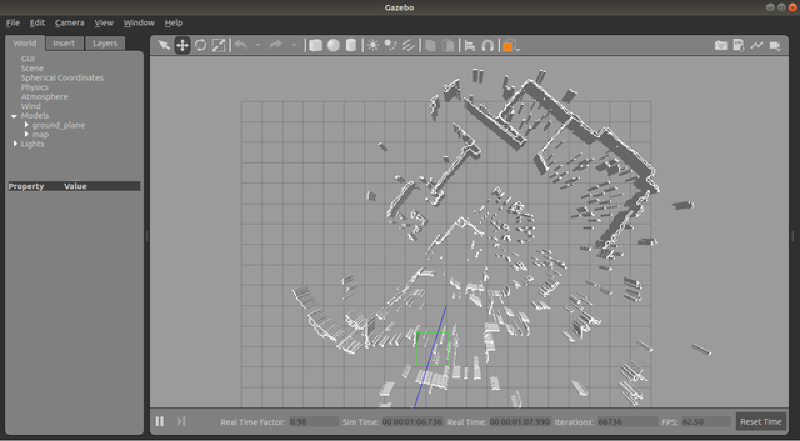Collapse the Models tree node
Screen dimensions: 800x441
pos(14,116)
